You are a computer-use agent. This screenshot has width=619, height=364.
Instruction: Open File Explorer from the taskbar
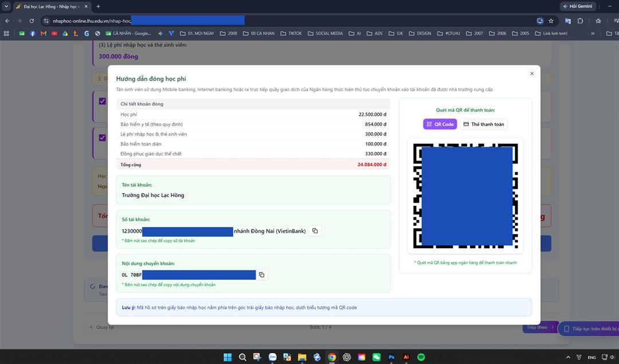302,357
